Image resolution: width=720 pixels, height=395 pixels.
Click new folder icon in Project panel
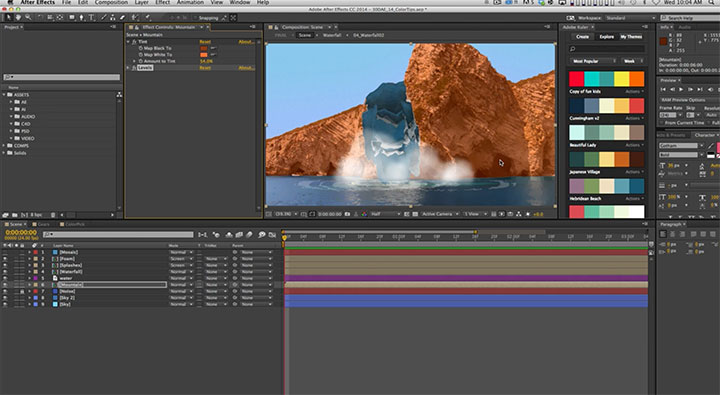[x=15, y=215]
